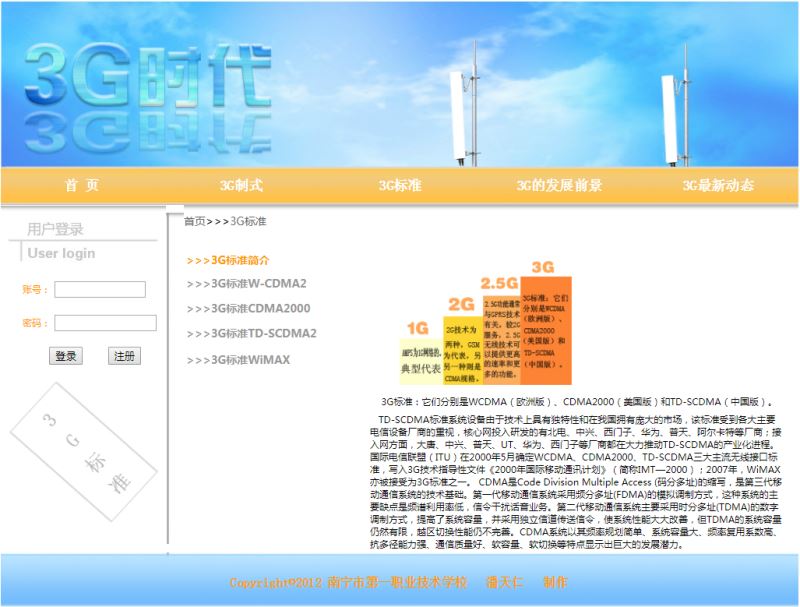Visit the 3G标准TD-SCDMA2 sidebar link
The width and height of the screenshot is (800, 607).
point(251,333)
